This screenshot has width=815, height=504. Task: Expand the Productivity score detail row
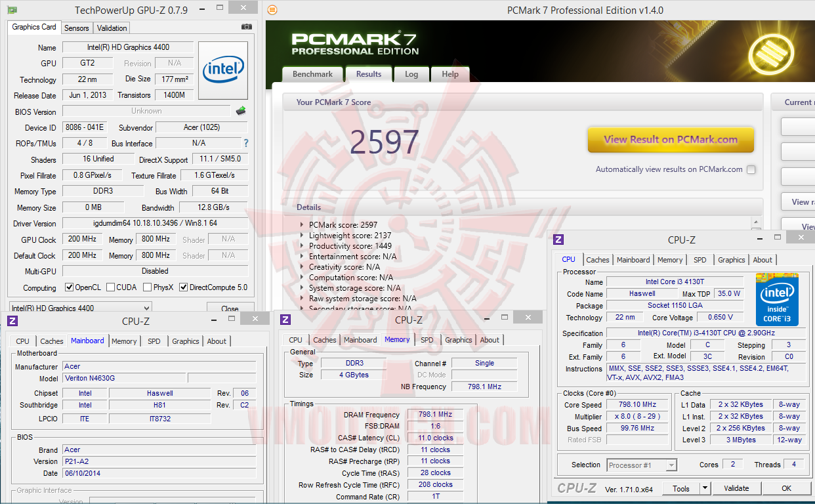coord(303,246)
